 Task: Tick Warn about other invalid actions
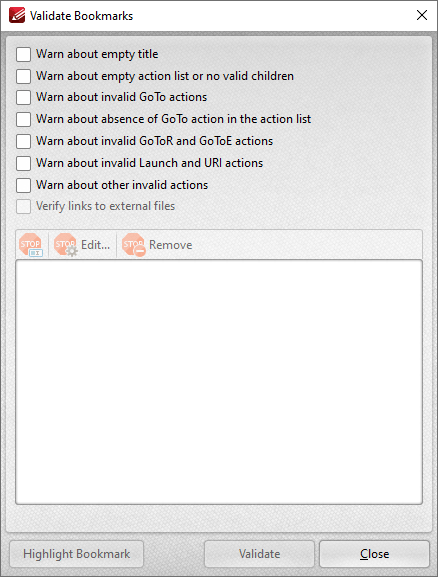[23, 185]
